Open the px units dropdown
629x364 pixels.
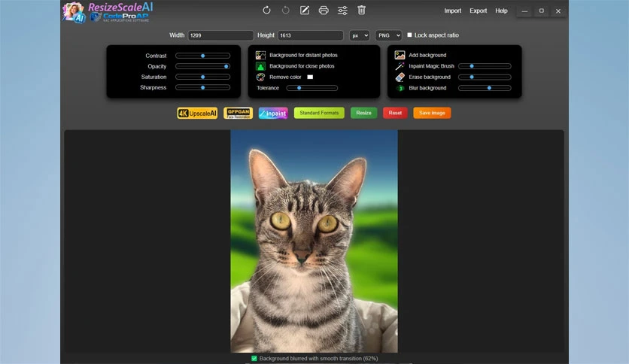[359, 35]
